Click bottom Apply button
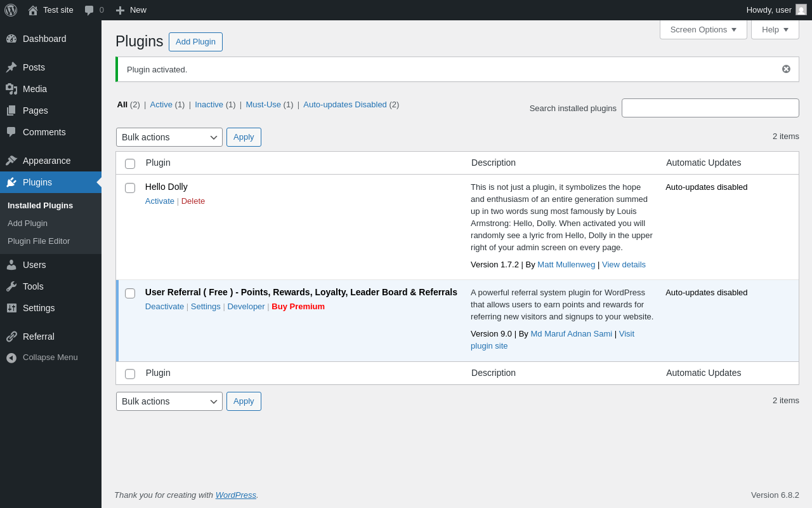 pos(244,401)
